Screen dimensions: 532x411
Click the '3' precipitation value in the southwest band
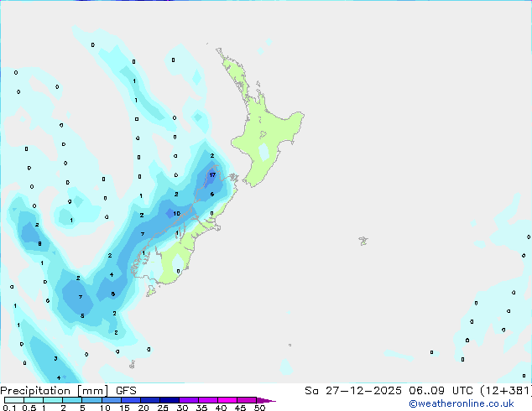point(55,358)
